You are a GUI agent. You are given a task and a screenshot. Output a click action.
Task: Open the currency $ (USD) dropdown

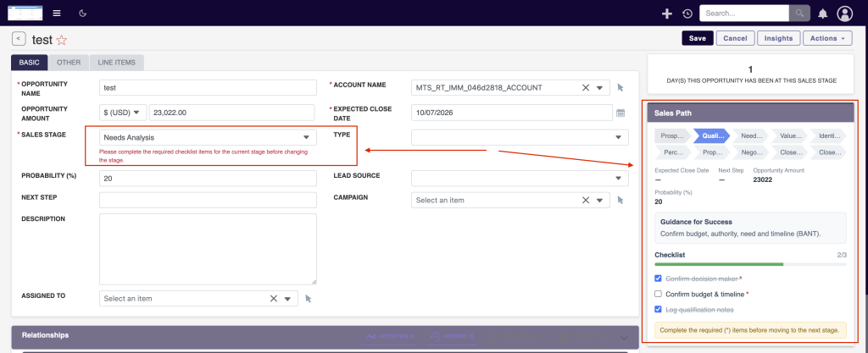(x=123, y=112)
